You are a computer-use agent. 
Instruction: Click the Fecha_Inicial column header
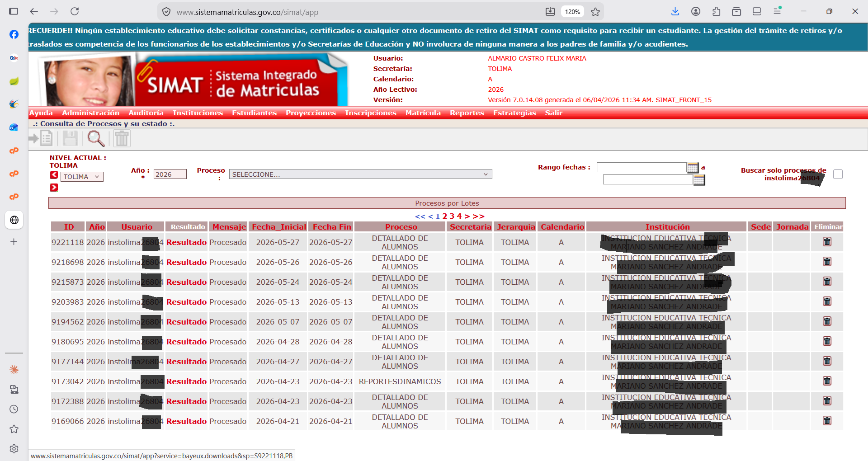[x=279, y=227]
